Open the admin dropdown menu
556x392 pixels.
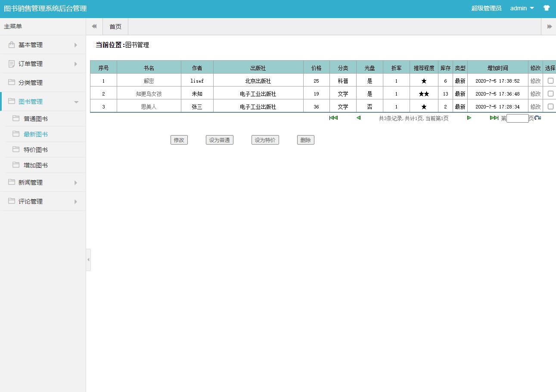tap(522, 8)
